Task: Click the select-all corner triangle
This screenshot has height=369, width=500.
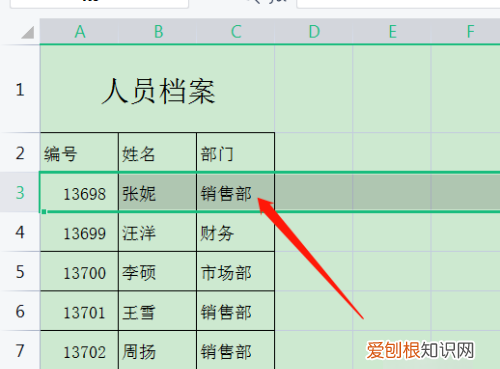Action: [27, 33]
